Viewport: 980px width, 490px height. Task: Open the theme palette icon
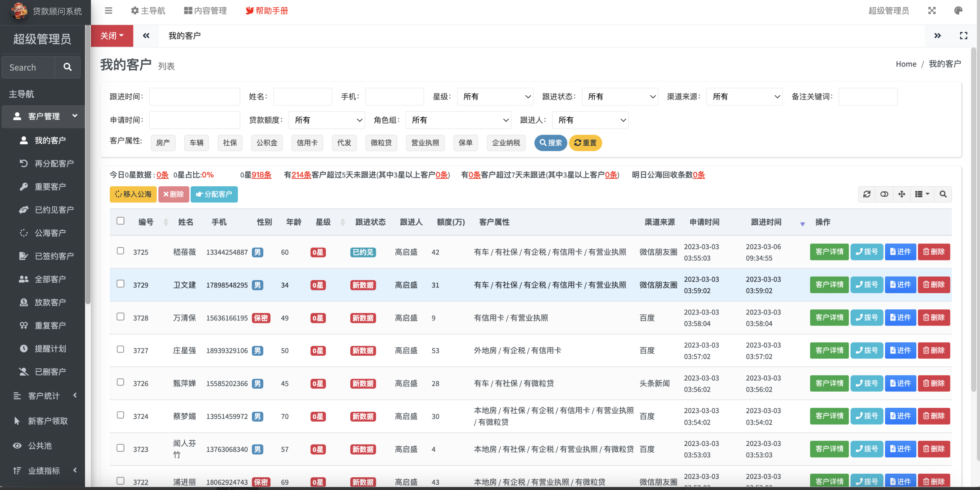(958, 11)
